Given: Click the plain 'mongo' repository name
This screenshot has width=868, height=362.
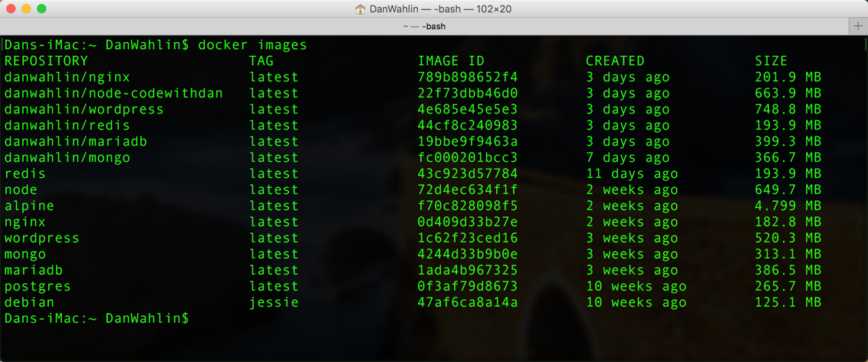Looking at the screenshot, I should [x=25, y=255].
